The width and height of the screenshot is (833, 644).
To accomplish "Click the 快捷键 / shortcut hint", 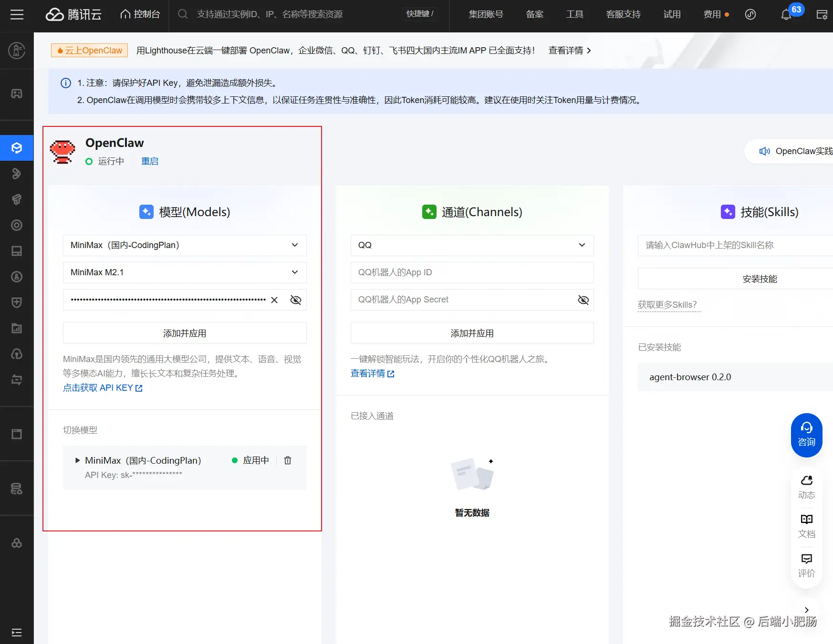I will (420, 14).
